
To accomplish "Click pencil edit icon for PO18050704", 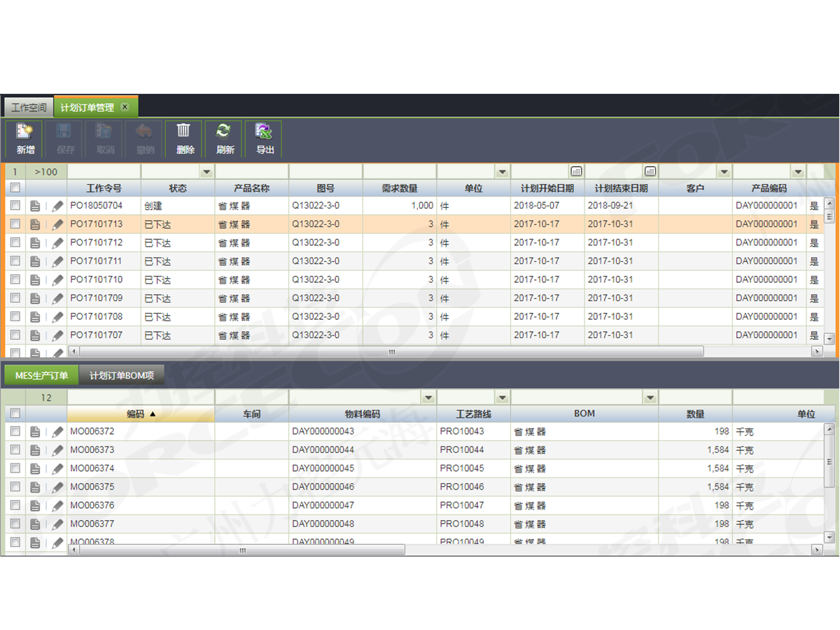I will coord(58,206).
